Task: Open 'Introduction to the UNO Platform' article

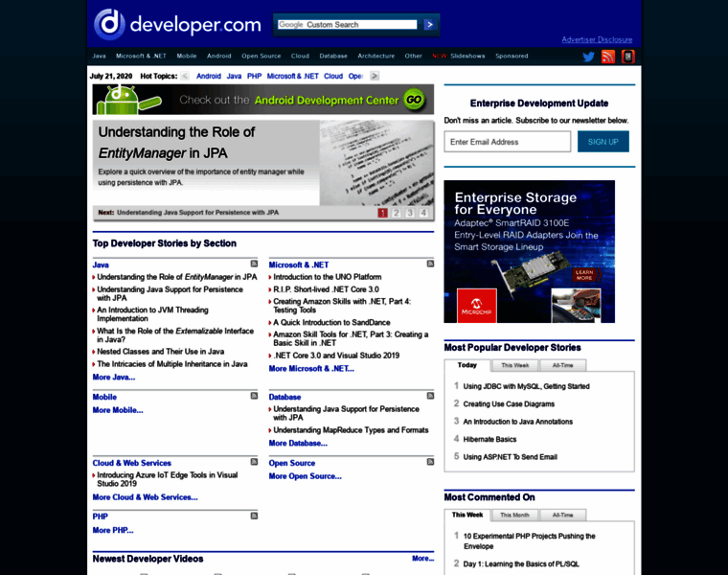Action: tap(328, 277)
